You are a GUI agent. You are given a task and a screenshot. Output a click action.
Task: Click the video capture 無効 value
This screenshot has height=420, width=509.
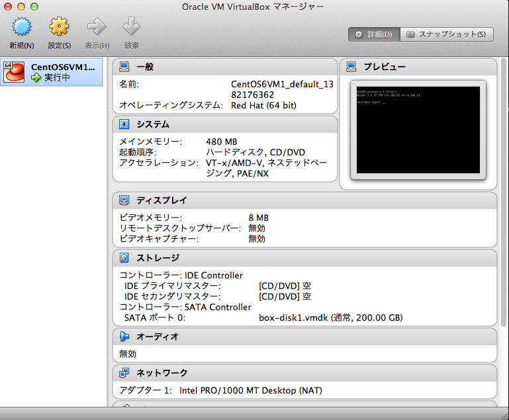click(x=257, y=239)
